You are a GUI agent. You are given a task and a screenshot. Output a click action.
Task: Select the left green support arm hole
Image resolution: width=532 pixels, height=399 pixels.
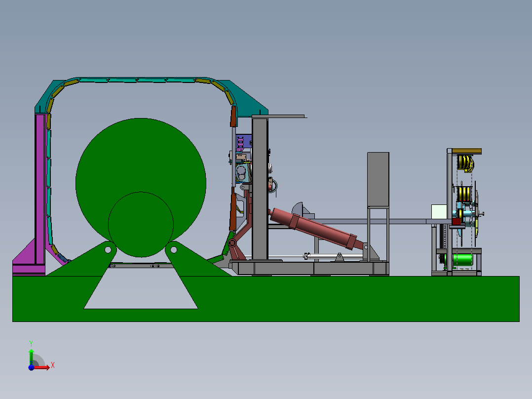[x=108, y=250]
